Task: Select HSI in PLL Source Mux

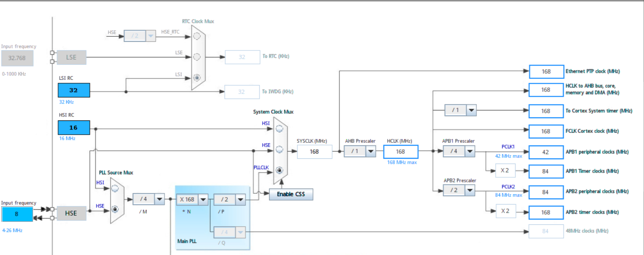Action: click(x=115, y=188)
